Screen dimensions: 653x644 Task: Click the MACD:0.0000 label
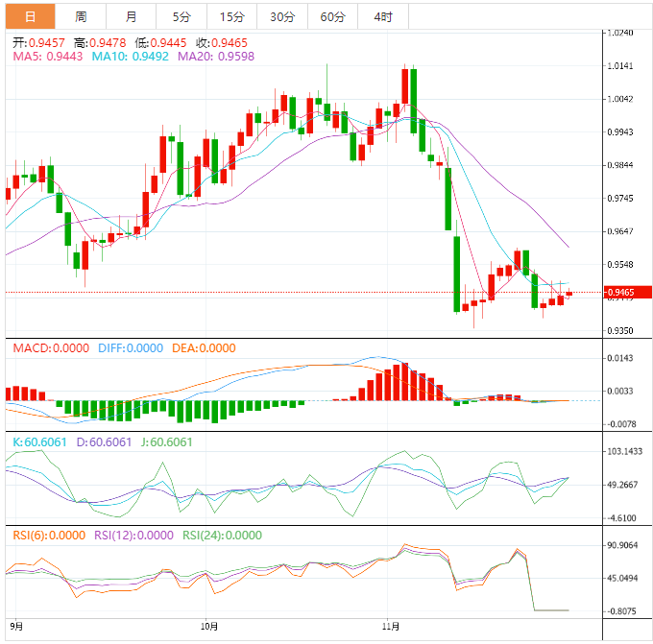51,348
